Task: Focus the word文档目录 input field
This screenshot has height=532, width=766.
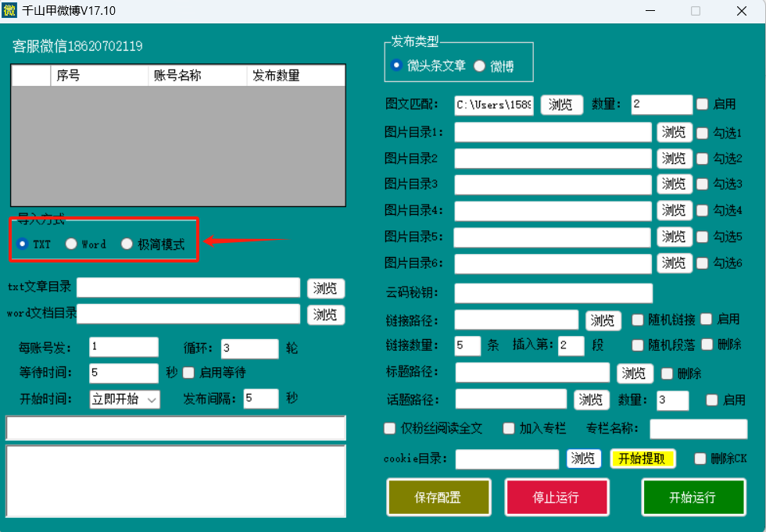Action: pos(188,314)
